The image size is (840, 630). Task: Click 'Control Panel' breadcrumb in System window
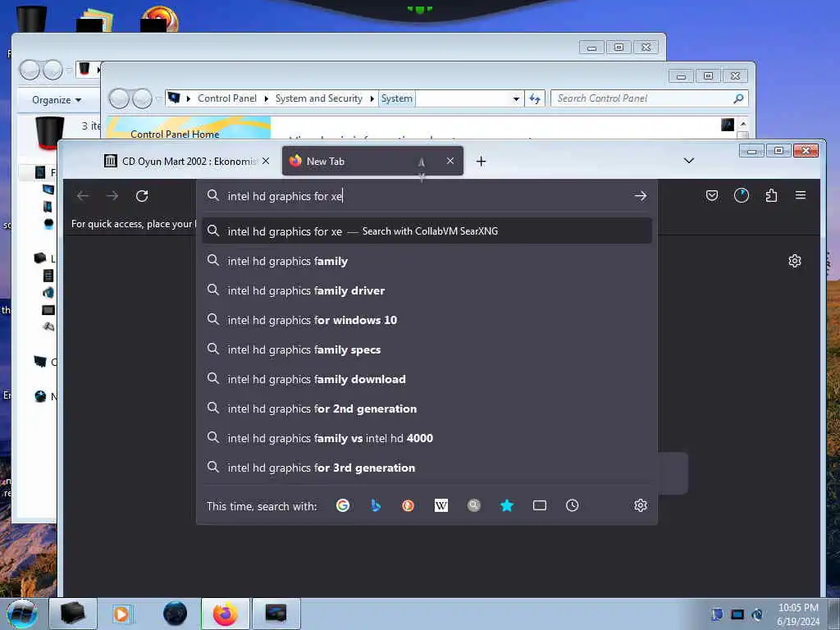coord(227,98)
